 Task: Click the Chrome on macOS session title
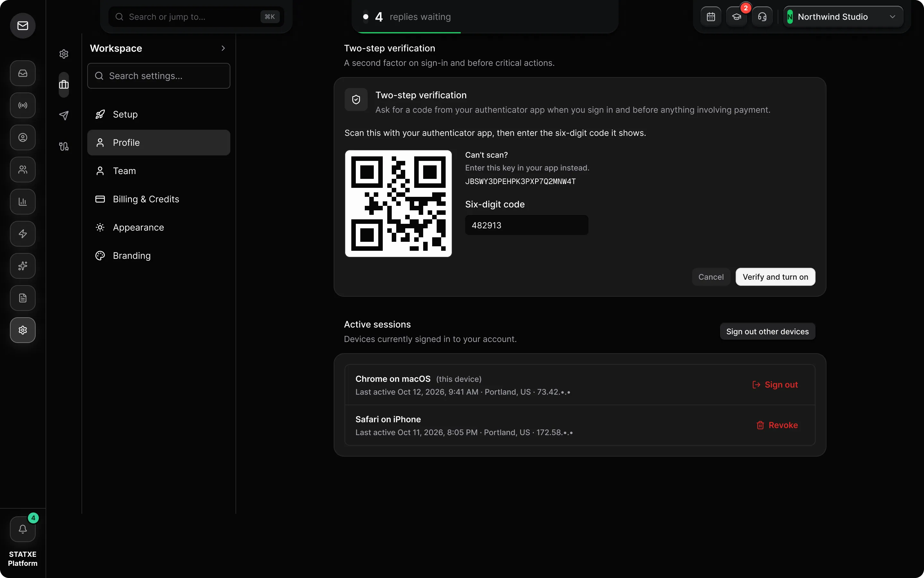click(393, 379)
